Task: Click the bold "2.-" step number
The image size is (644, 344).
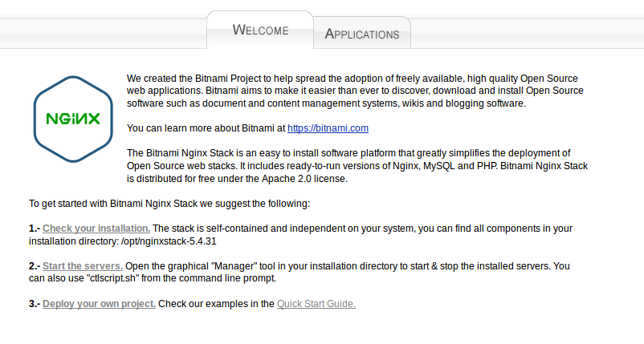Action: pyautogui.click(x=35, y=266)
